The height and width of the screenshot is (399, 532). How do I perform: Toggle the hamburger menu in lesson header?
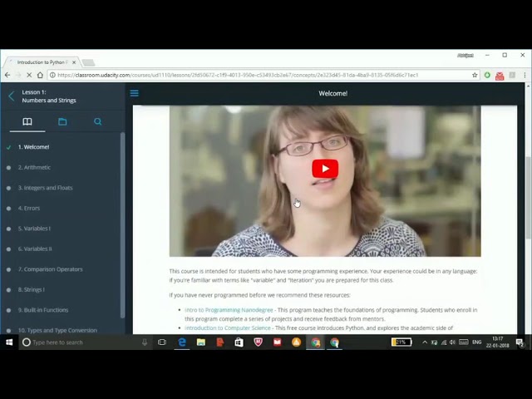135,93
